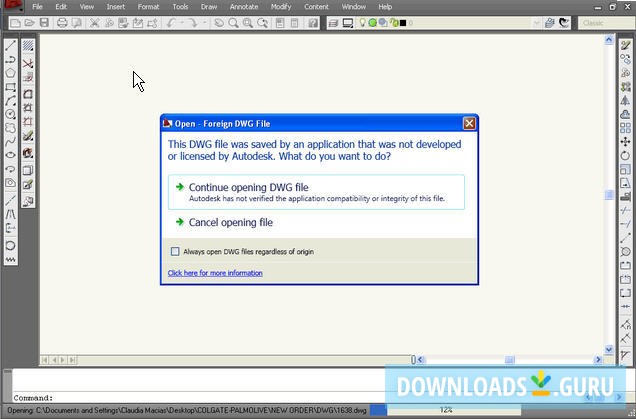
Task: Click the last layout tab navigation arrow
Action: coord(72,360)
